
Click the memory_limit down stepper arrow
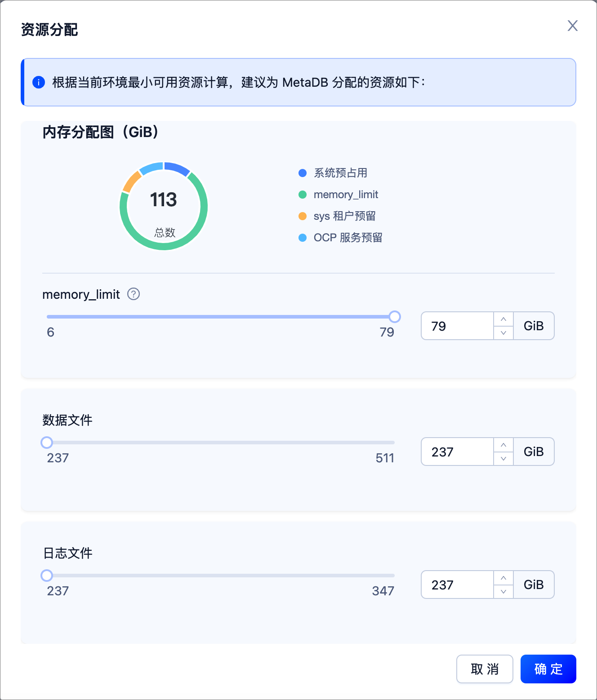(x=503, y=332)
